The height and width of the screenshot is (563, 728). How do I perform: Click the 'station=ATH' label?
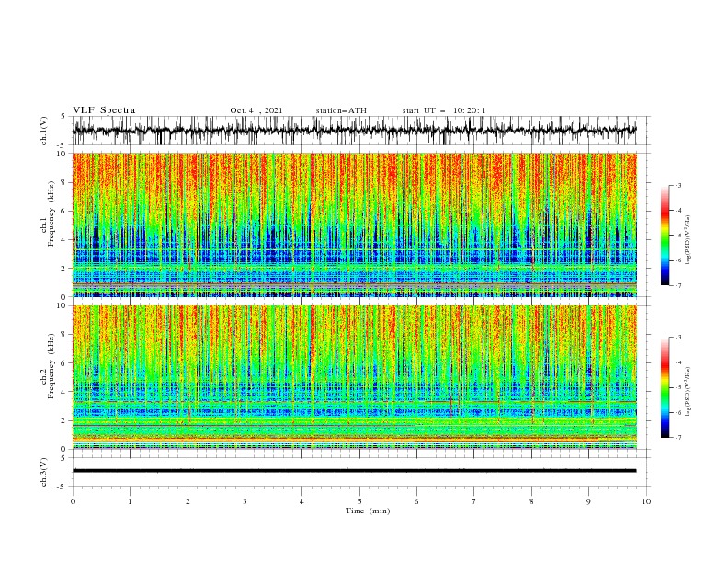point(341,110)
